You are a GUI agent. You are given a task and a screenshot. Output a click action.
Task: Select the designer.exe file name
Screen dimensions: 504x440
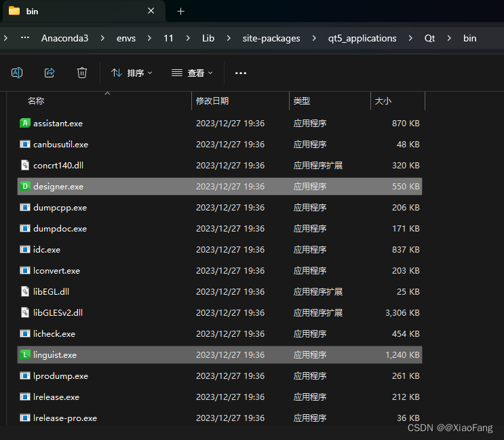coord(58,187)
